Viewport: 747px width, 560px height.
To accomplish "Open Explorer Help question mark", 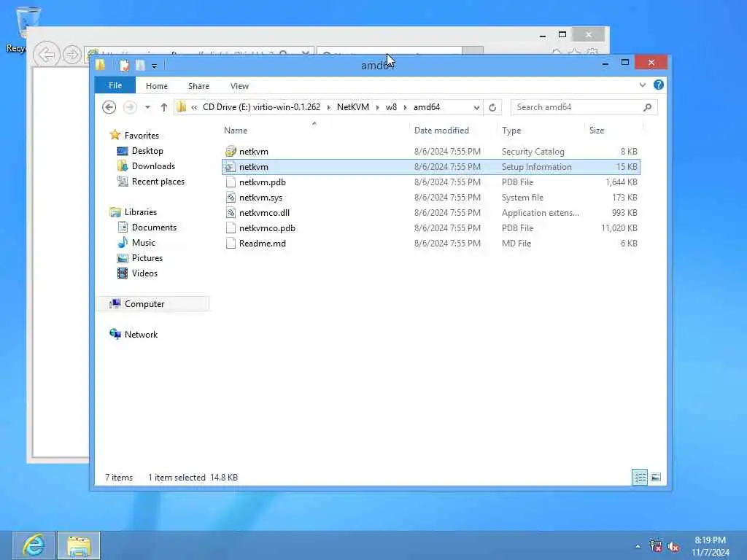I will point(659,85).
